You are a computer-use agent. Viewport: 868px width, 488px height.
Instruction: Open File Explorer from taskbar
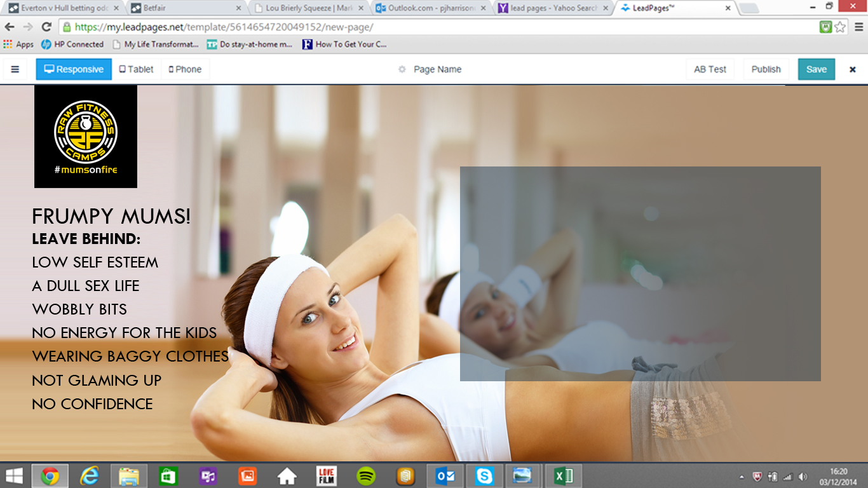click(x=129, y=476)
